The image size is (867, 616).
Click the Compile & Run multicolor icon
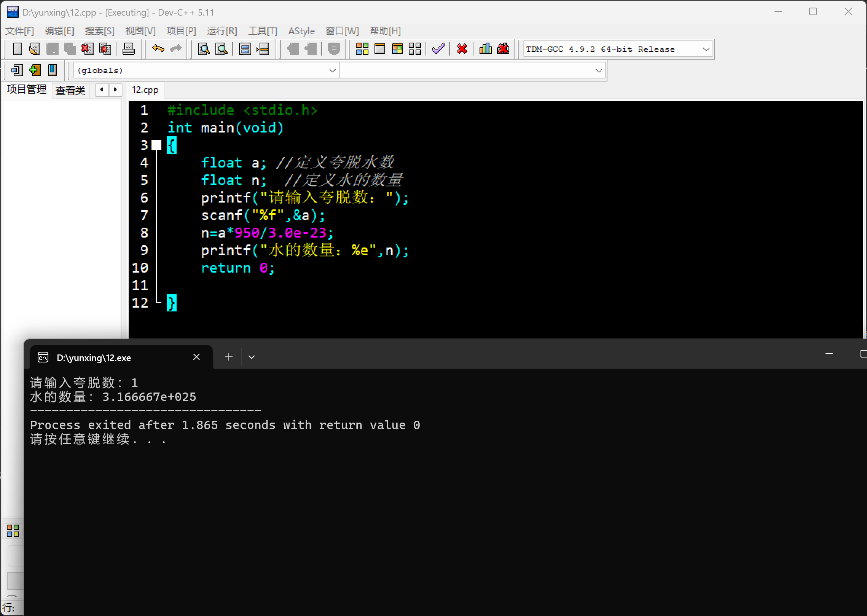click(397, 49)
